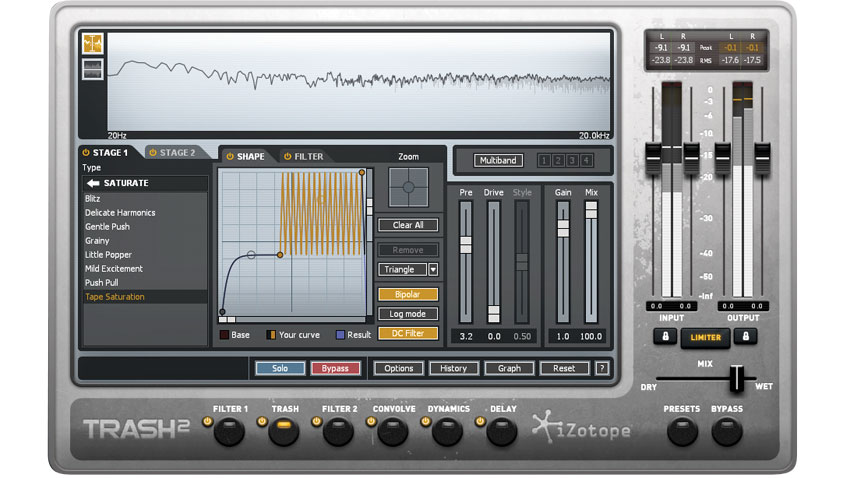Switch to the Filter tab
This screenshot has width=850, height=478.
click(308, 156)
